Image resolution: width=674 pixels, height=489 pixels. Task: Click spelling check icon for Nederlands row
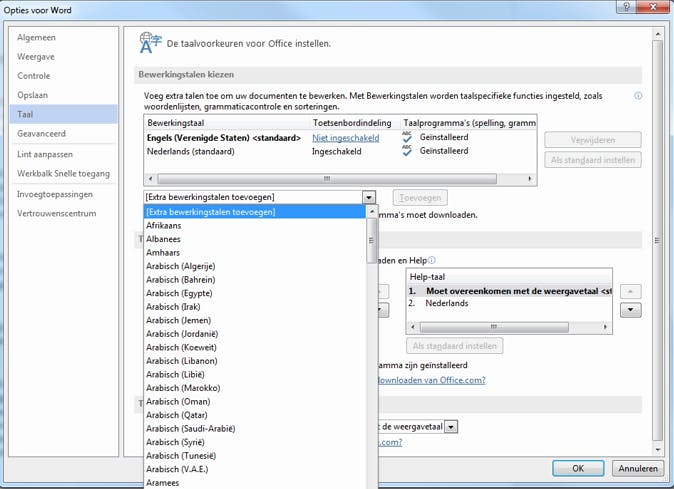click(407, 151)
